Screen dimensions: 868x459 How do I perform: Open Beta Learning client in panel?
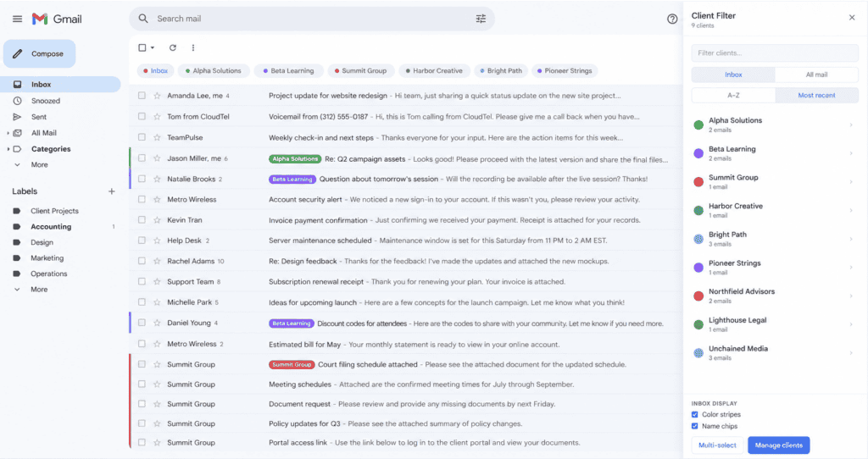[x=775, y=153]
